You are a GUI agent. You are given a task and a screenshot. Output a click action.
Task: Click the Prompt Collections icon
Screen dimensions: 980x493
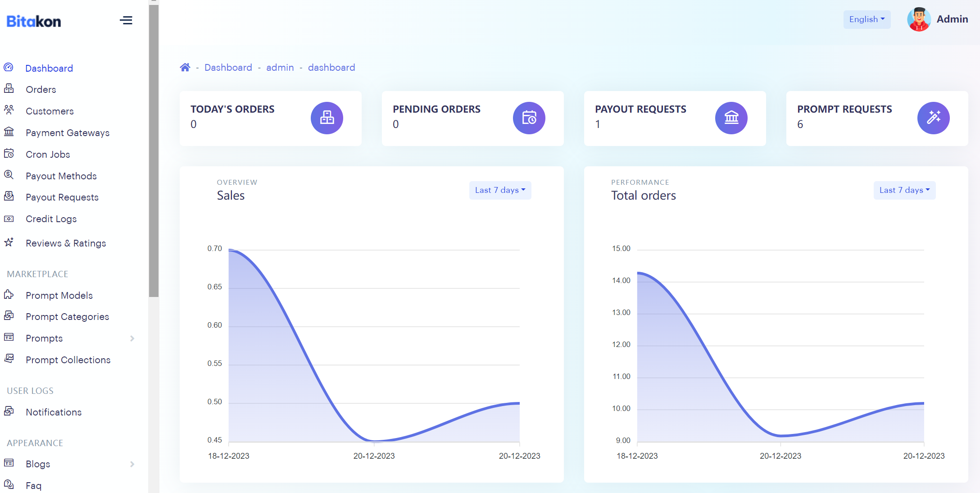tap(9, 359)
